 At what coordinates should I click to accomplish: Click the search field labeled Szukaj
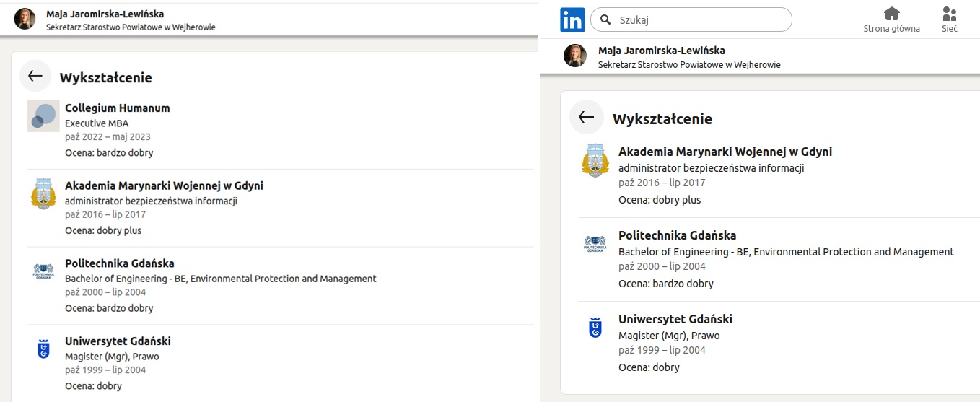[x=700, y=20]
